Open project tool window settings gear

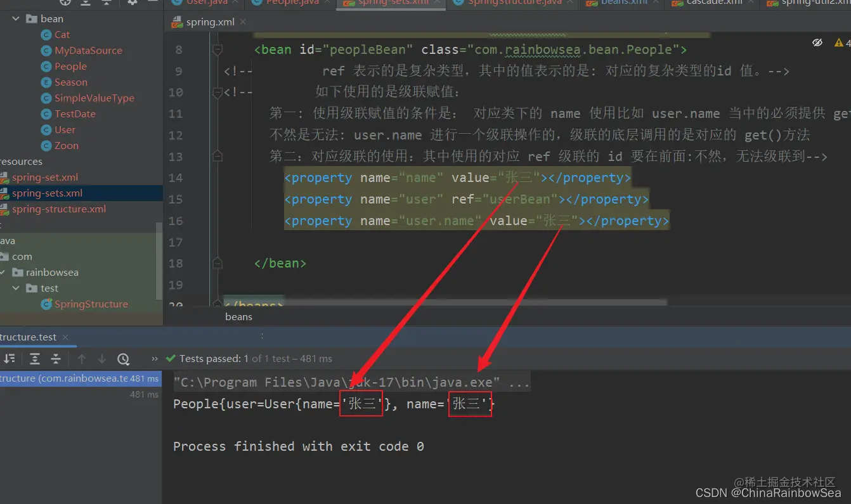pos(132,3)
